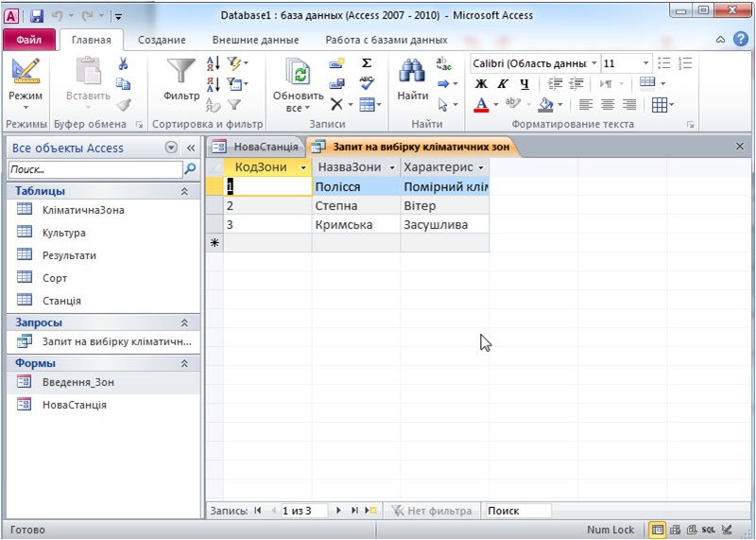Collapse the Таблицы group in navigation pane
Screen dimensions: 756x540
coord(184,191)
